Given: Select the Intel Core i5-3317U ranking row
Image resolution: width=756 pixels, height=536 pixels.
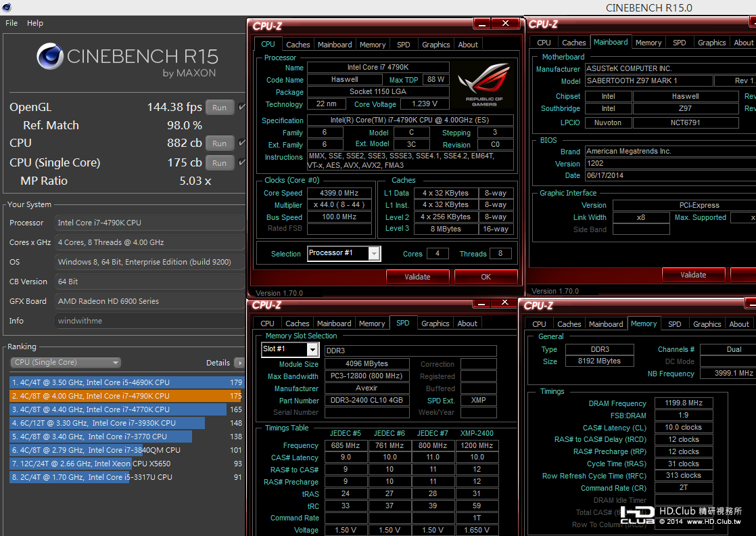Looking at the screenshot, I should click(127, 477).
